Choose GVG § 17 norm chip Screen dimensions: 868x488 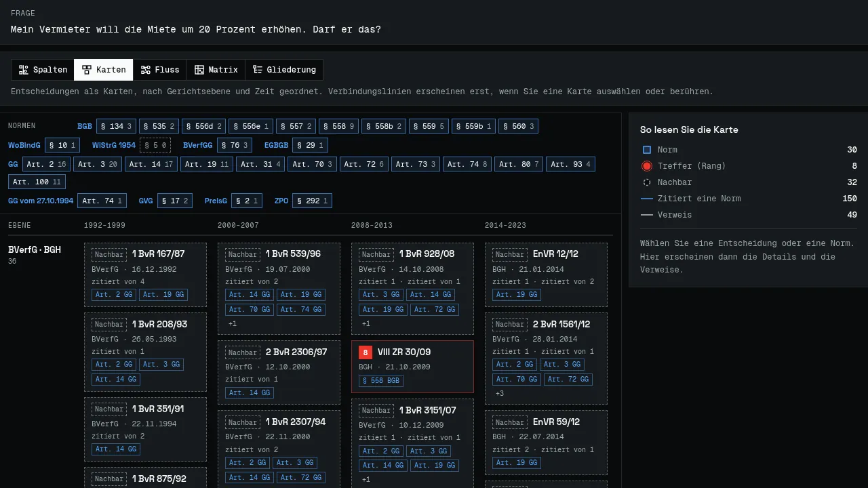tap(175, 201)
